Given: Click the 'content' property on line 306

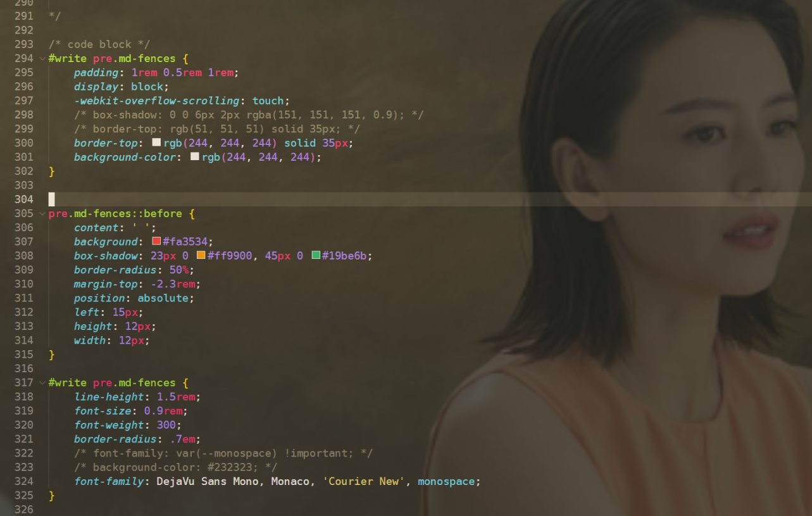Looking at the screenshot, I should coord(96,227).
